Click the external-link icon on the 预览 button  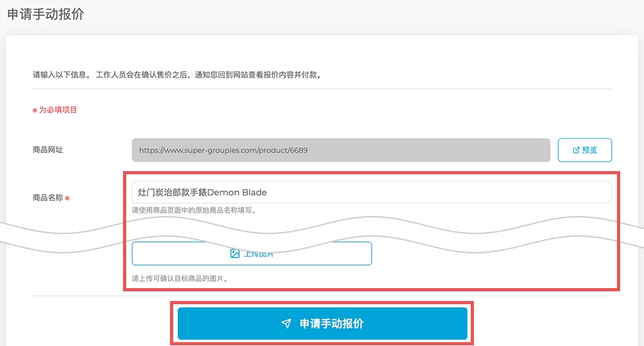(x=576, y=150)
